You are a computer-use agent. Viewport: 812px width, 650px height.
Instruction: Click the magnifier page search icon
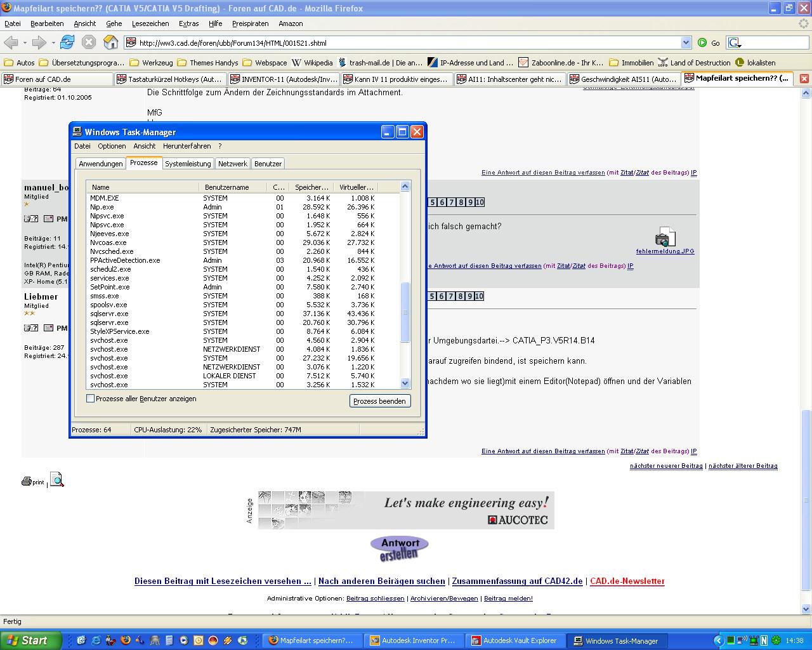[57, 479]
